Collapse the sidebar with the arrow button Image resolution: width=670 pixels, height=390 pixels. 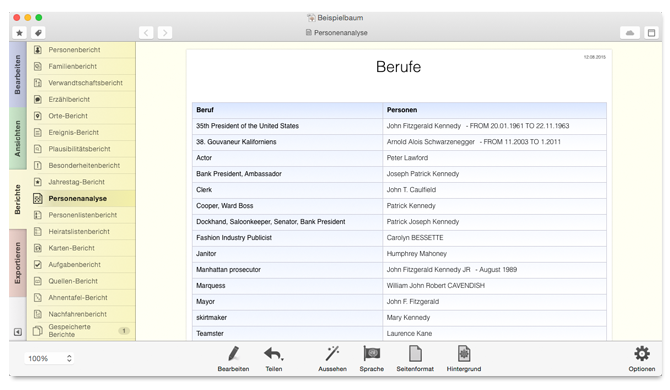click(x=18, y=332)
